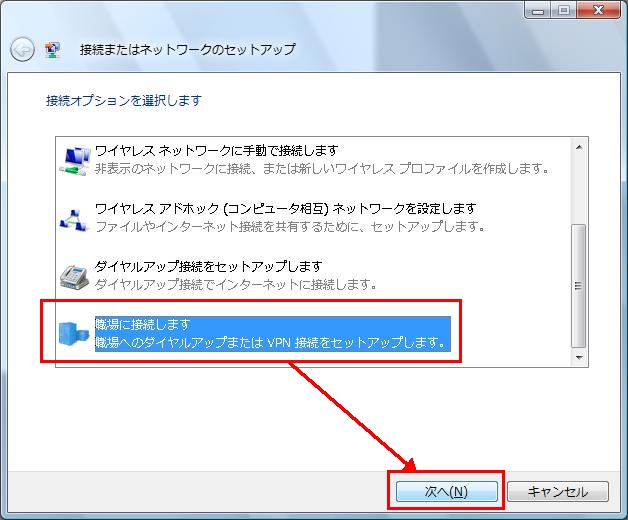Click the network setup wizard title icon

click(x=54, y=50)
